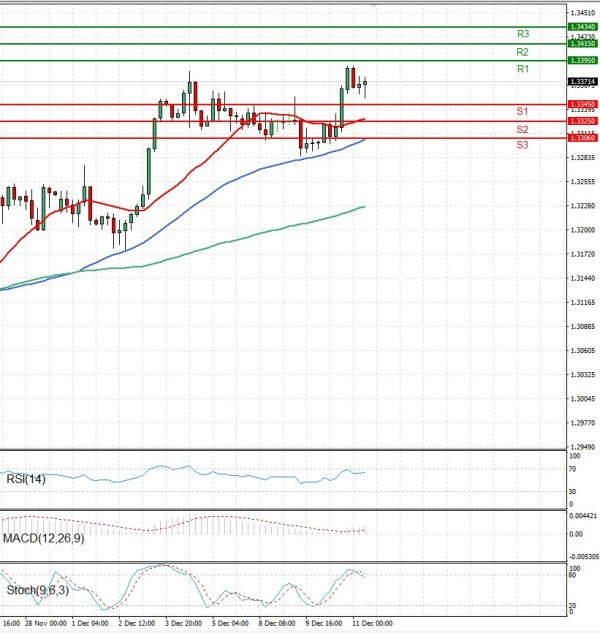Select the R2 resistance label

522,52
